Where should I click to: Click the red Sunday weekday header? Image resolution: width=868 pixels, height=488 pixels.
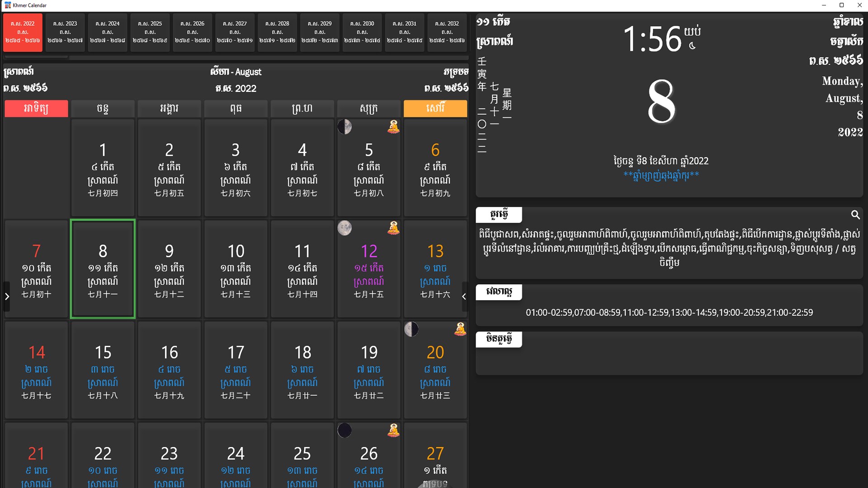click(x=36, y=108)
